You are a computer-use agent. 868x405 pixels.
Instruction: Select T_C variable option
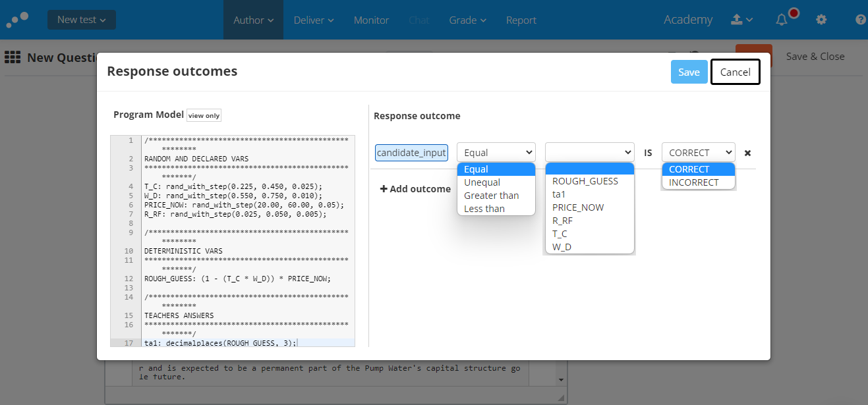(590, 234)
